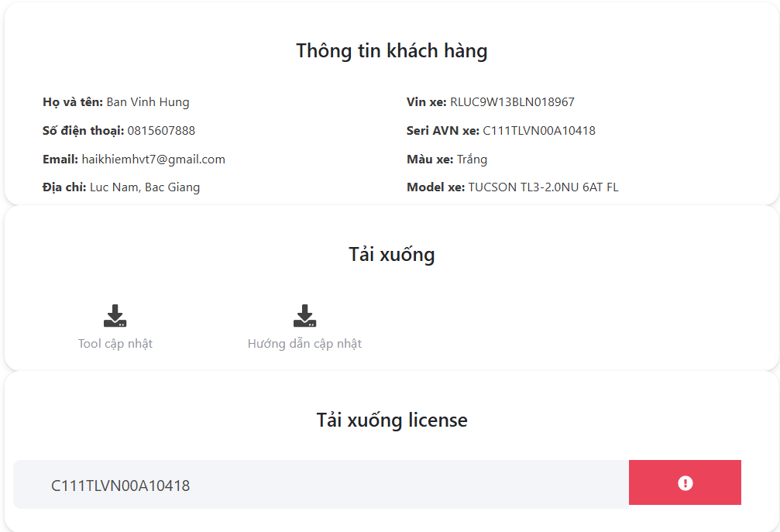The width and height of the screenshot is (780, 532).
Task: Click the Vin xe label
Action: (426, 102)
